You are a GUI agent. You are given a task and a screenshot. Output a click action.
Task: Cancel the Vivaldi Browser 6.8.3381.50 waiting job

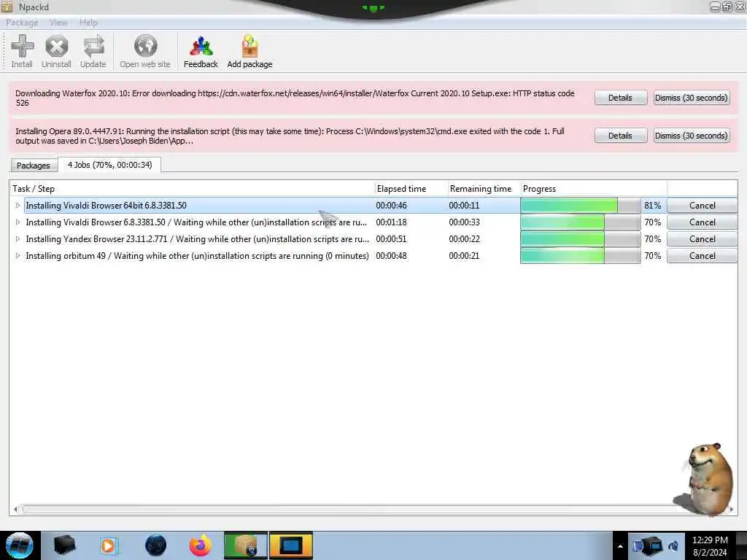(703, 222)
